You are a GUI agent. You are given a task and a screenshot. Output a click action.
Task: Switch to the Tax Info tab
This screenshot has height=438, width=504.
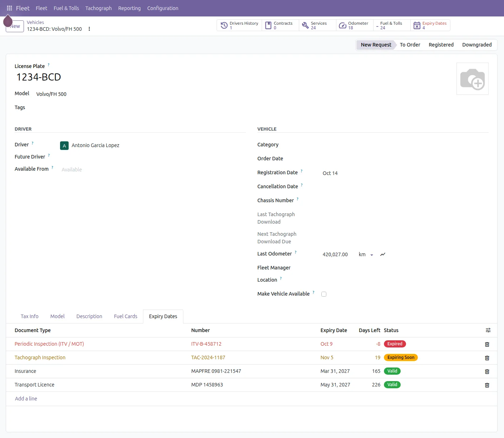pos(29,316)
